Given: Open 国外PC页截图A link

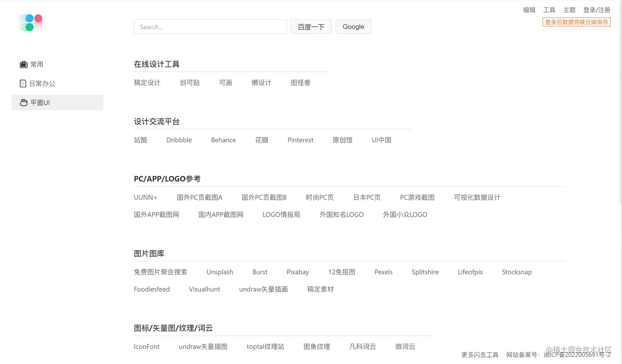Looking at the screenshot, I should (200, 197).
